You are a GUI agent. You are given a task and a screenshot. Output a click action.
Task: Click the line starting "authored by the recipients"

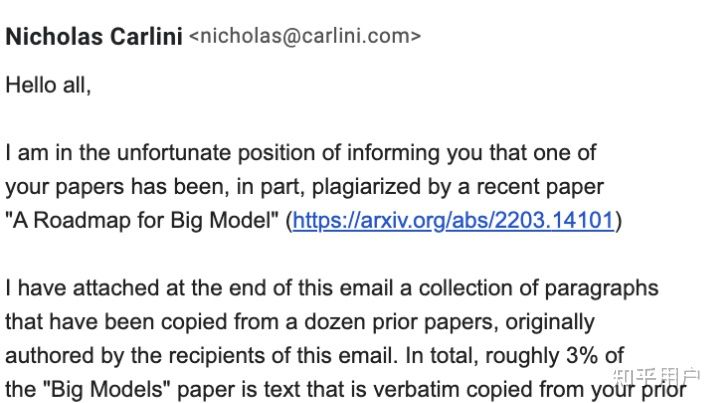coord(315,356)
